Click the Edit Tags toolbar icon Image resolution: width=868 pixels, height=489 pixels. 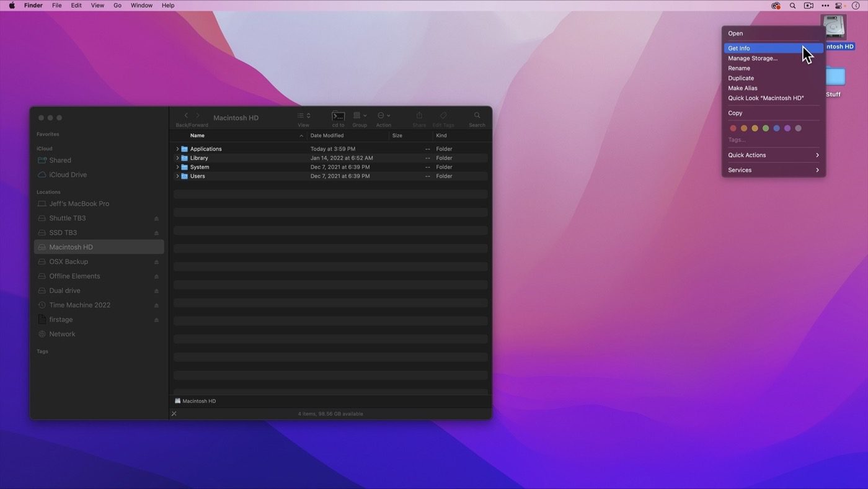click(443, 116)
